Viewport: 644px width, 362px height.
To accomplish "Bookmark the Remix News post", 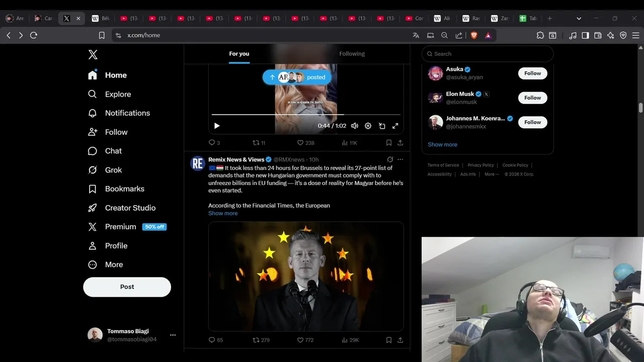I will click(x=389, y=340).
